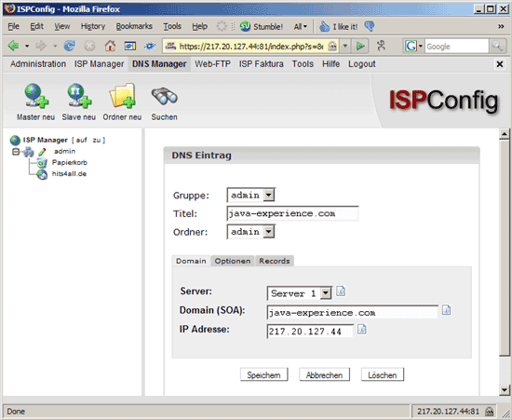This screenshot has width=512, height=420.
Task: Click the Slave neu icon
Action: pyautogui.click(x=79, y=95)
